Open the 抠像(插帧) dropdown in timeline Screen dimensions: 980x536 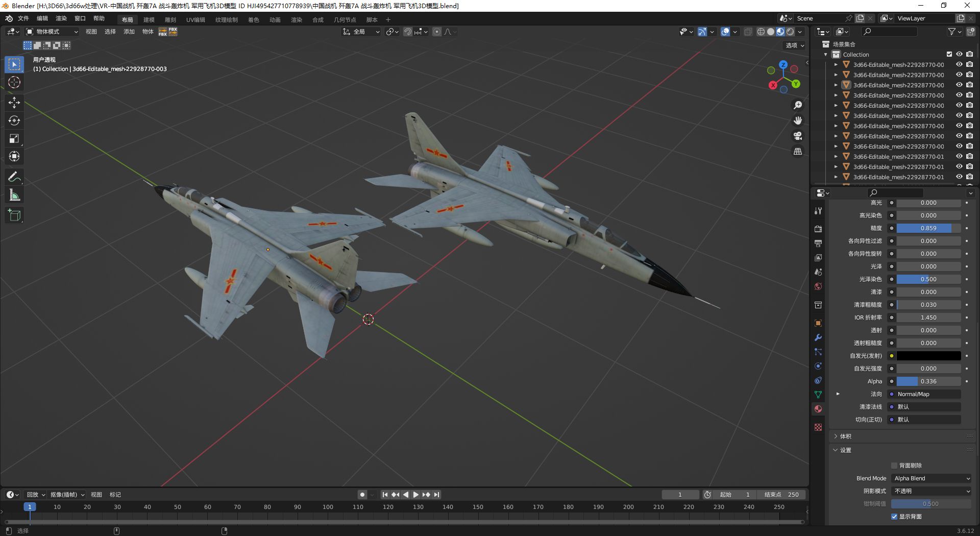tap(67, 495)
